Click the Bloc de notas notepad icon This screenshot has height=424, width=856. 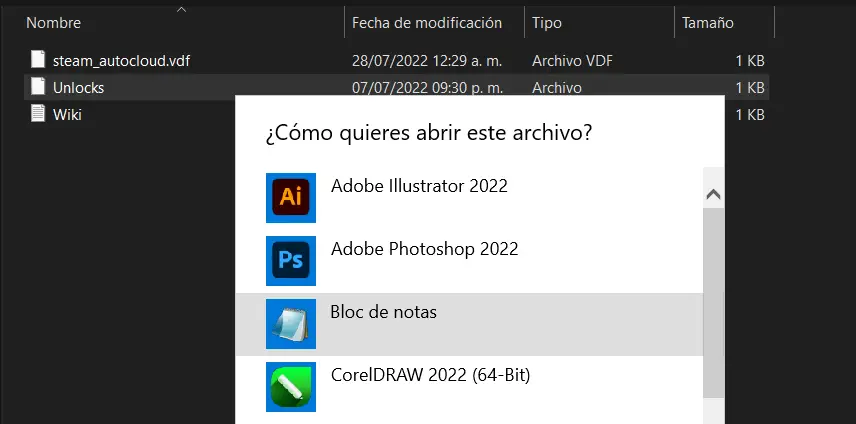coord(290,324)
